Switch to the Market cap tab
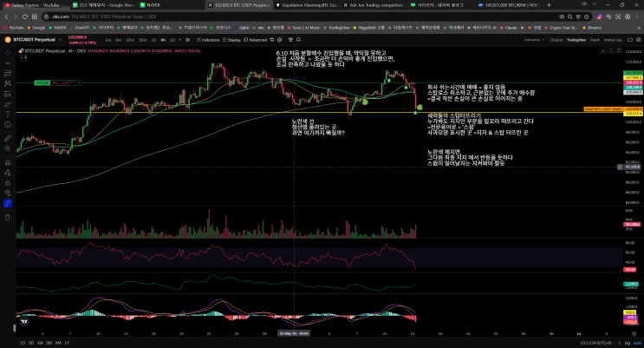The image size is (644, 348). 613,40
